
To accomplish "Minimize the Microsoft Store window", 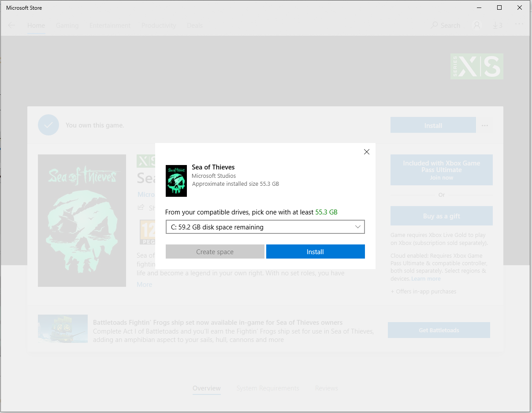I will pos(479,8).
